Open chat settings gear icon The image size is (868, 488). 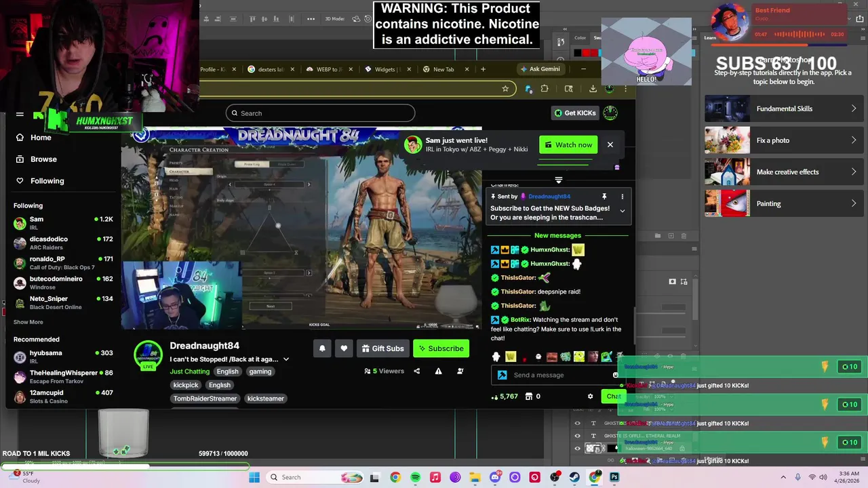(590, 396)
